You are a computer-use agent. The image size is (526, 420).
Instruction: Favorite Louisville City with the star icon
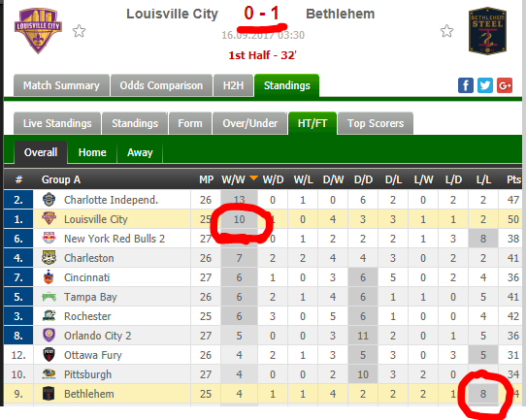coord(80,31)
